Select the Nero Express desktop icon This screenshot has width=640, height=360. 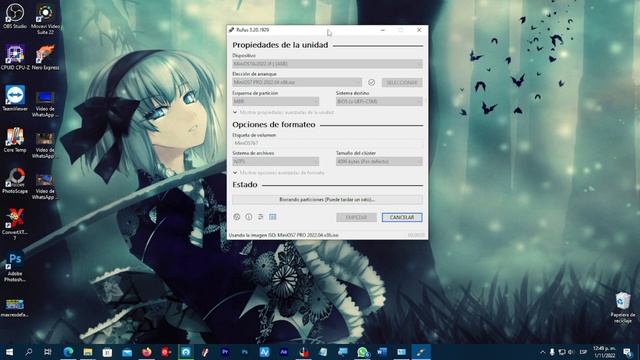click(x=45, y=57)
